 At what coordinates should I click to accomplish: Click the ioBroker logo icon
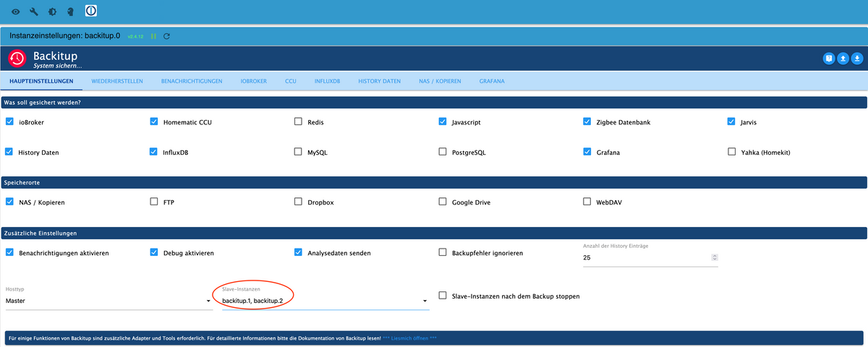(91, 11)
